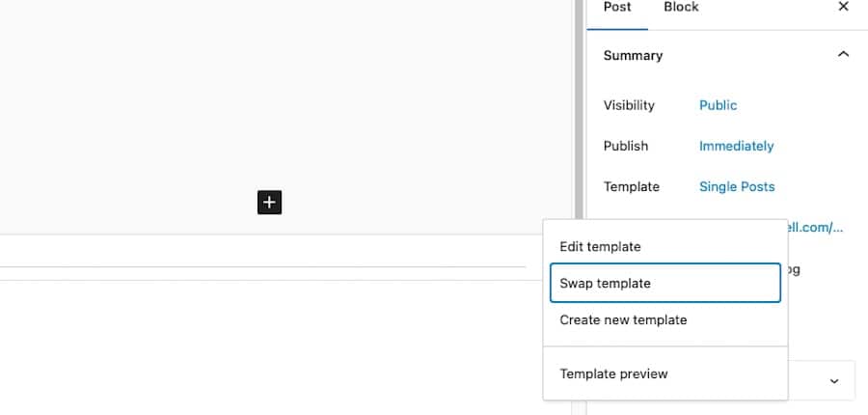868x415 pixels.
Task: Pick Create new template in the menu
Action: [623, 319]
